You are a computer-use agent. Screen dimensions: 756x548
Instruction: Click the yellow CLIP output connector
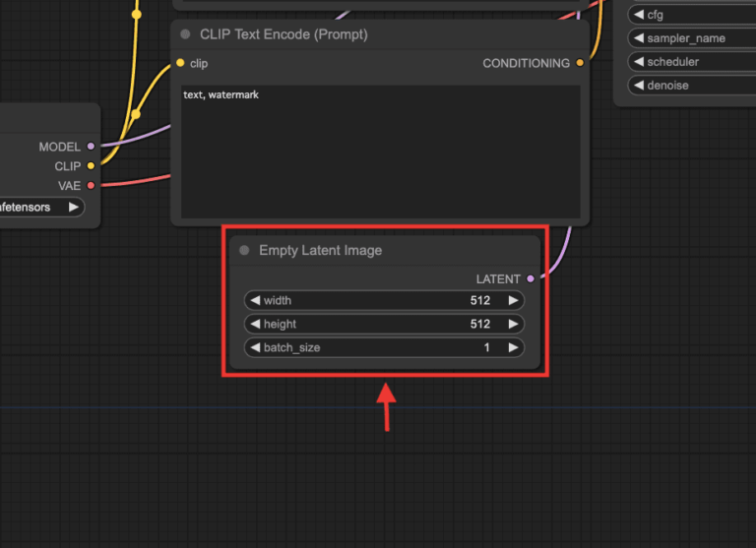[x=92, y=166]
